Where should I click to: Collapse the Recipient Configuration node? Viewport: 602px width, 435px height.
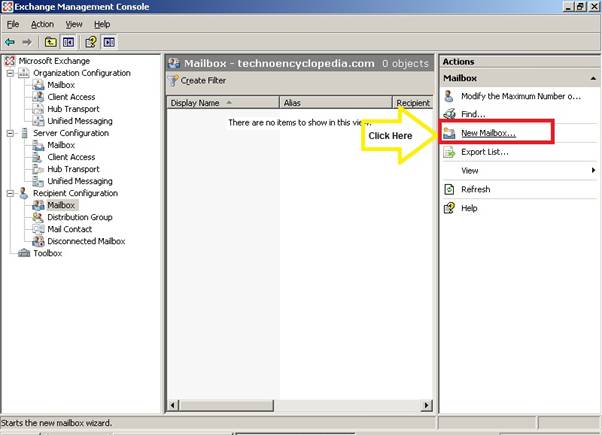10,193
